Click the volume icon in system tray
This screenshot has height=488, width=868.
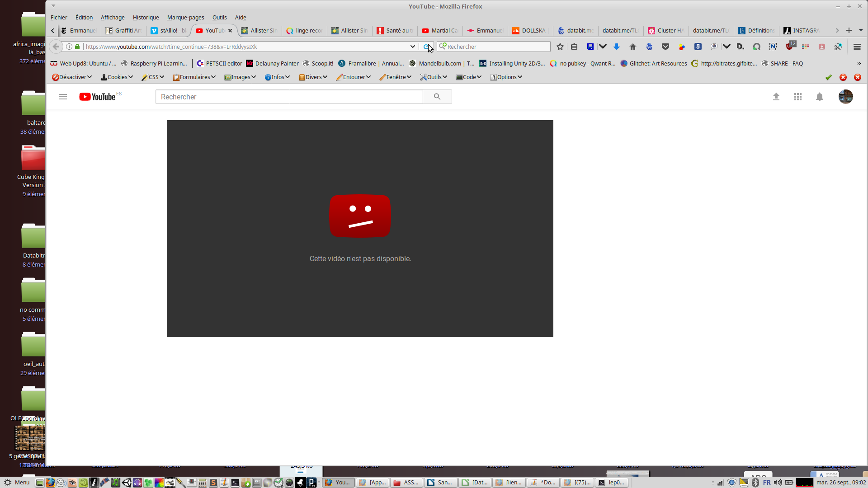pyautogui.click(x=778, y=483)
